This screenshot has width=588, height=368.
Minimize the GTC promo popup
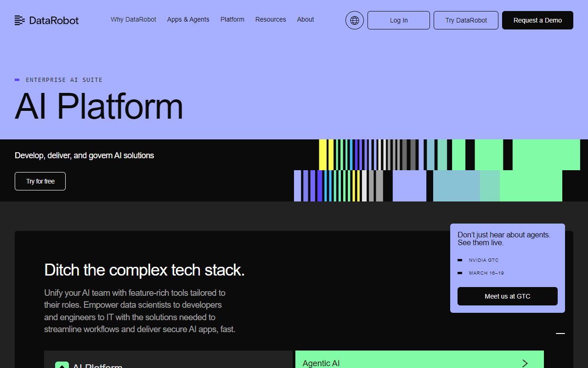(560, 333)
